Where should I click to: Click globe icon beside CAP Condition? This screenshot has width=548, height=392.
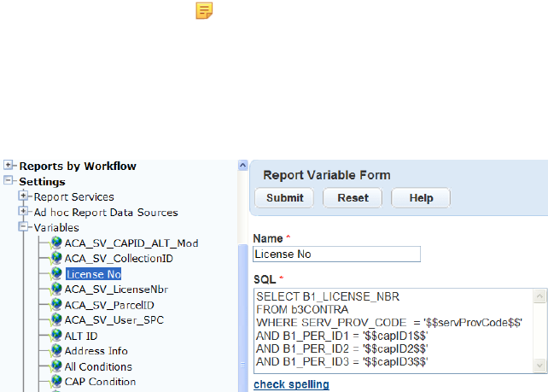tap(56, 381)
